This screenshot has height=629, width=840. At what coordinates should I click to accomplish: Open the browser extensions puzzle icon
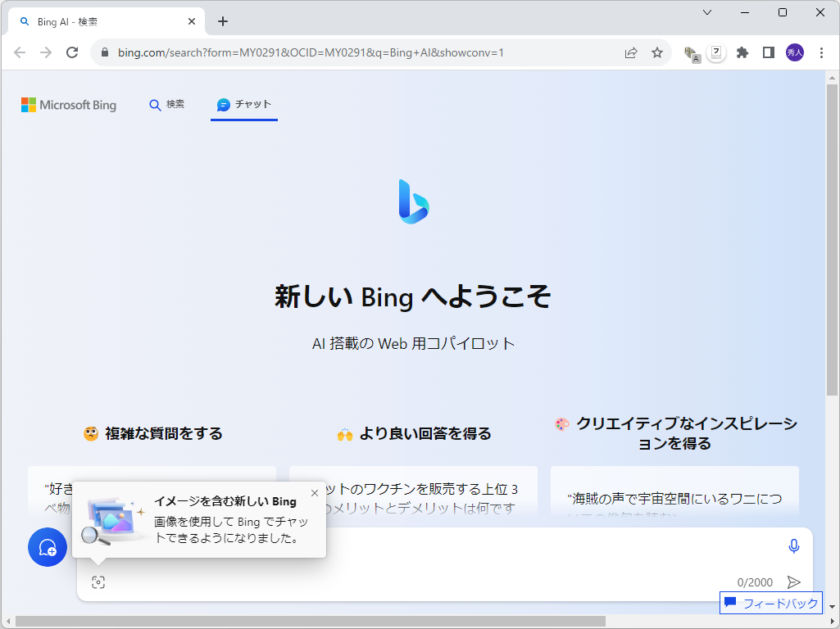pyautogui.click(x=742, y=52)
